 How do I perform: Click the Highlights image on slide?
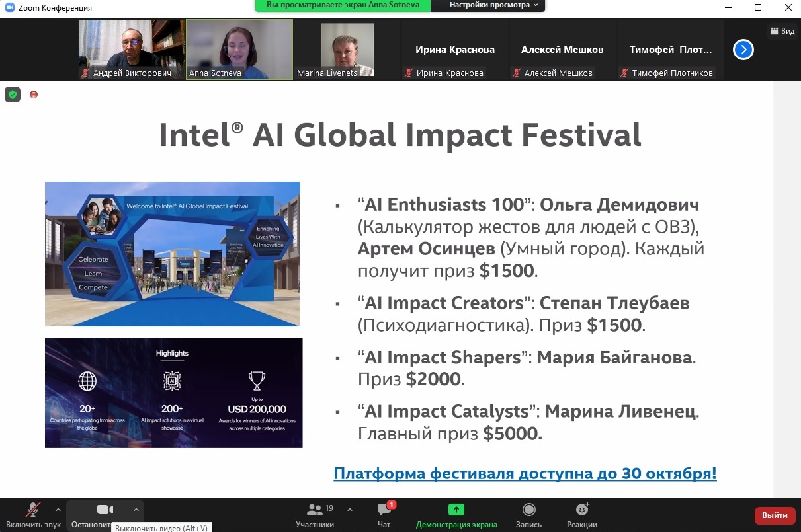point(174,393)
